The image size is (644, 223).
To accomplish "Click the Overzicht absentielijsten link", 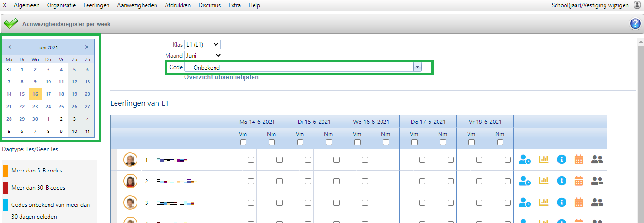I will [221, 77].
